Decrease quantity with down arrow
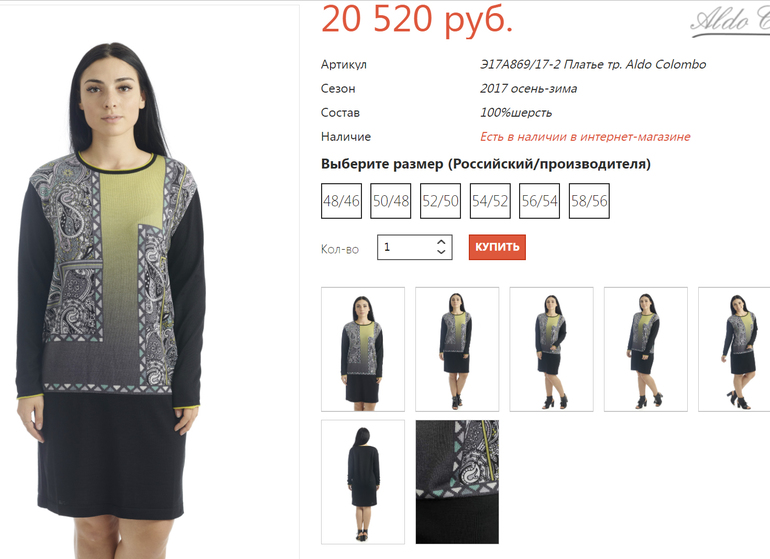 (441, 252)
